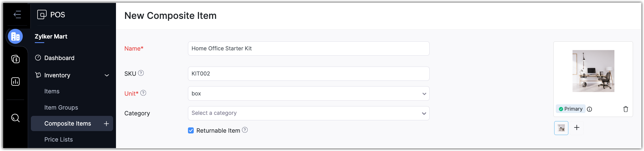Go to Dashboard in the sidebar
The width and height of the screenshot is (644, 151).
[x=59, y=58]
